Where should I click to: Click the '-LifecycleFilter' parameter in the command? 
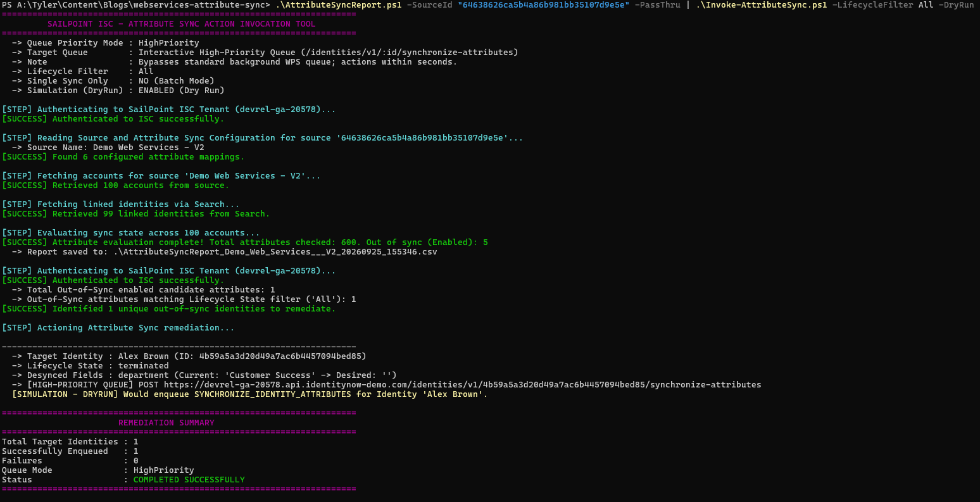[x=873, y=5]
